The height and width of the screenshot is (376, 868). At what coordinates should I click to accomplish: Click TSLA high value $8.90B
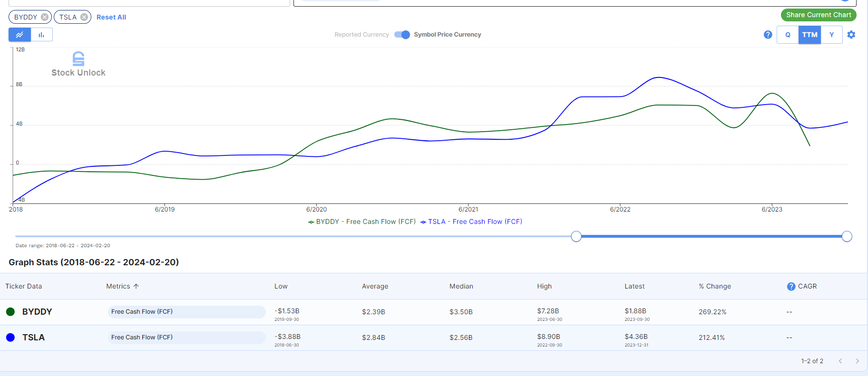[548, 337]
